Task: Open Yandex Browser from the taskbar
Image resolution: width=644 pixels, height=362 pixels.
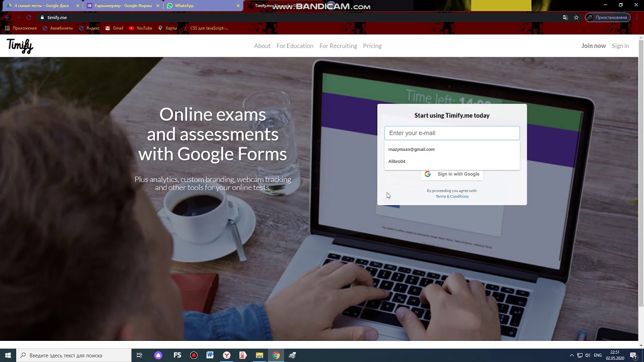Action: click(x=227, y=355)
